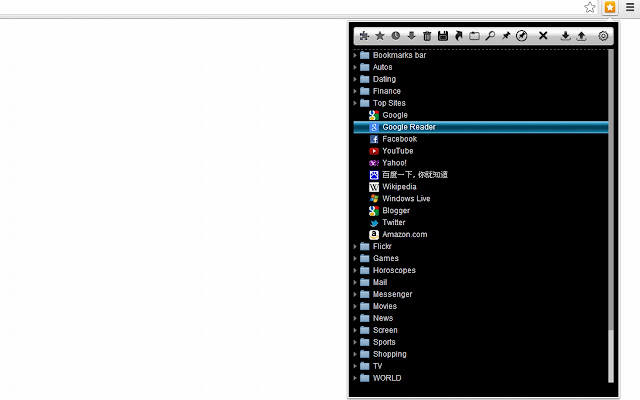Screen dimensions: 640x400
Task: Click the orange bookmark extension button
Action: (610, 7)
